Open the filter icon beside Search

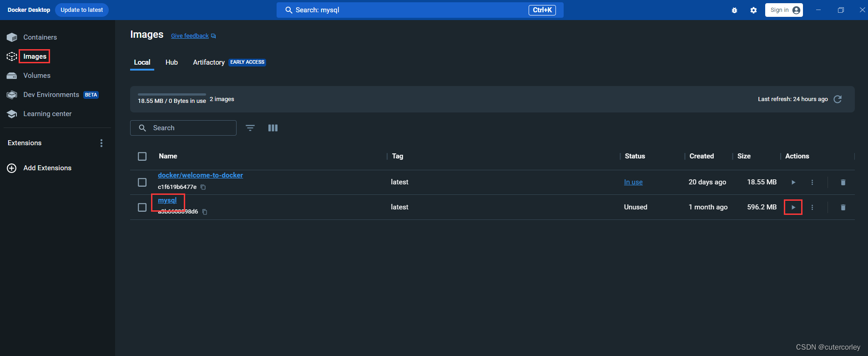click(250, 128)
